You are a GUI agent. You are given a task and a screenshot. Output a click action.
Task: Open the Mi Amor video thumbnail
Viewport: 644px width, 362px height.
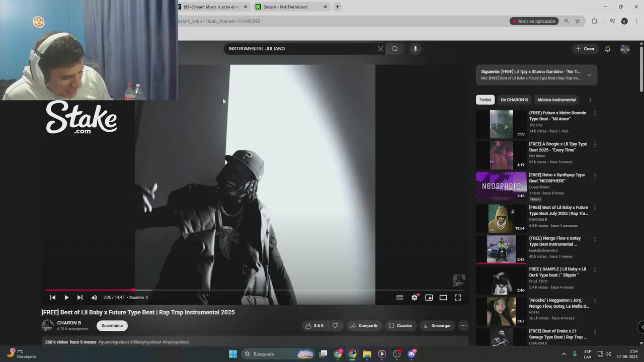[x=501, y=124]
